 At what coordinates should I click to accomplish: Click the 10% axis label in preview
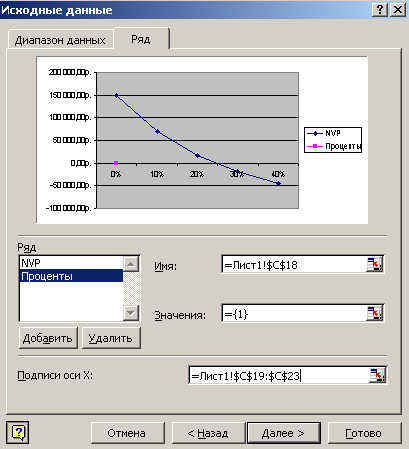pos(157,174)
